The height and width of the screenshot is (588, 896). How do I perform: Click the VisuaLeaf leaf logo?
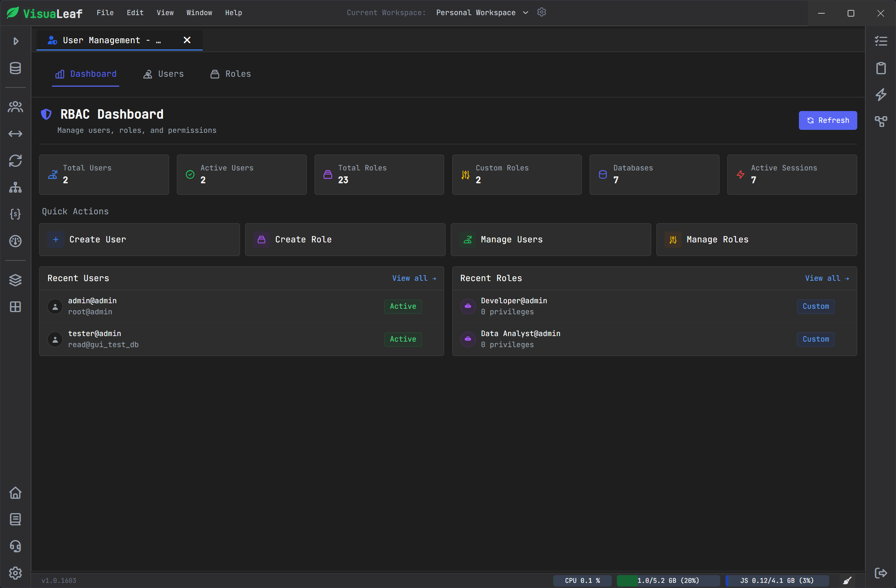pyautogui.click(x=13, y=13)
